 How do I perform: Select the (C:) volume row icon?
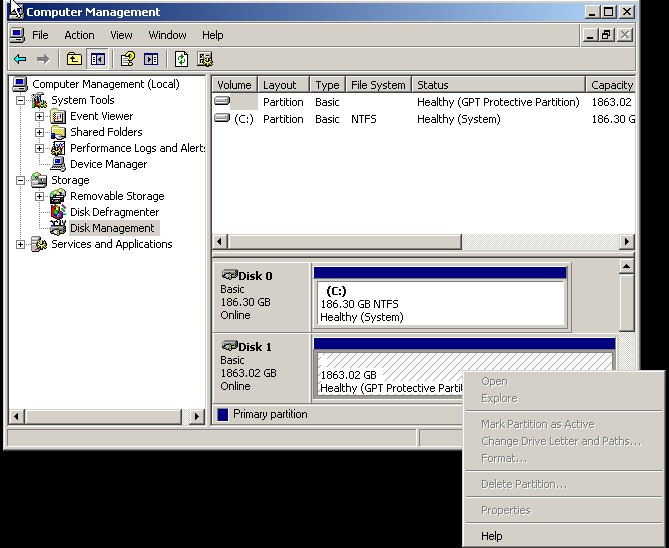point(222,119)
